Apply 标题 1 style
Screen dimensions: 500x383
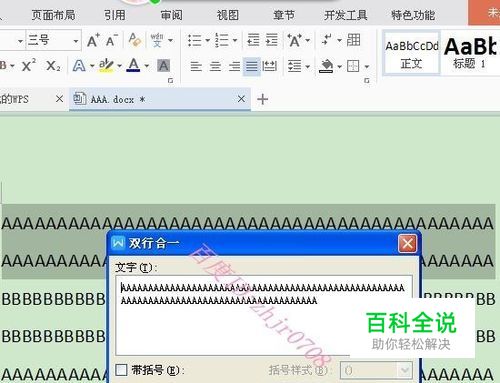coord(471,53)
